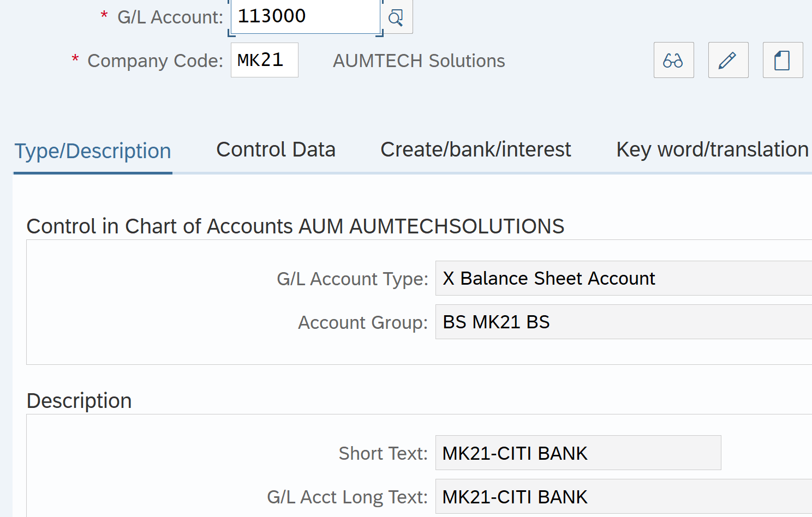Screen dimensions: 812x517
Task: Select the Key word/translation tab
Action: point(713,149)
